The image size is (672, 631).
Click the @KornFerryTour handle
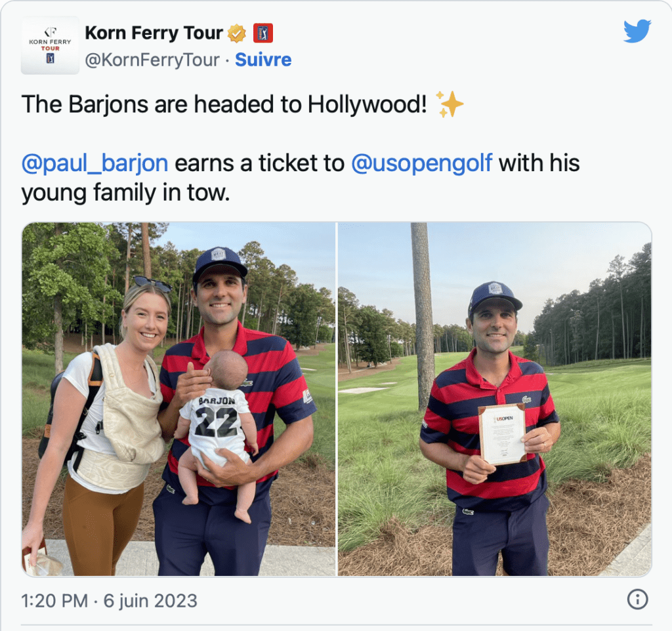pyautogui.click(x=152, y=60)
